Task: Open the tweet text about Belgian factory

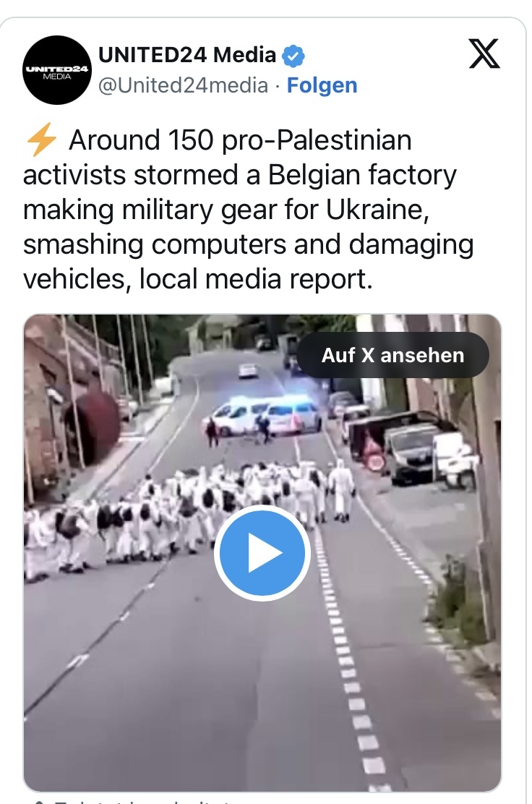Action: coord(248,209)
